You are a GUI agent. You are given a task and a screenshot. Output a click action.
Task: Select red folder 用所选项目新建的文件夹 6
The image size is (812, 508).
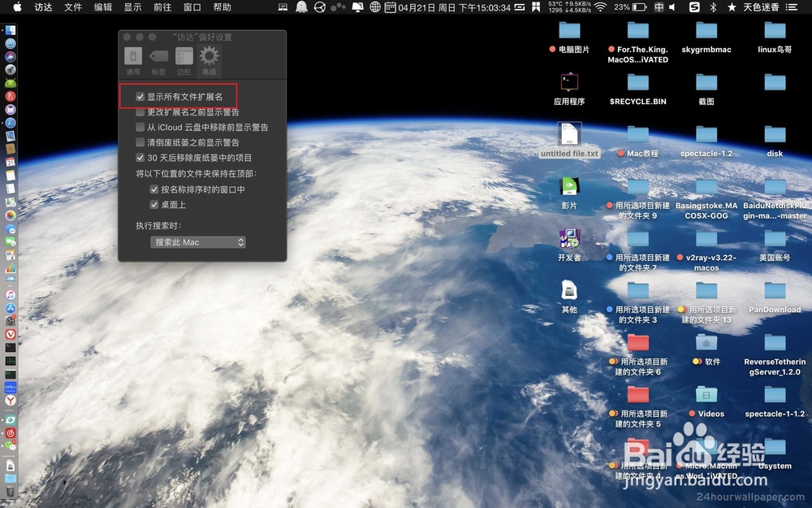[638, 343]
